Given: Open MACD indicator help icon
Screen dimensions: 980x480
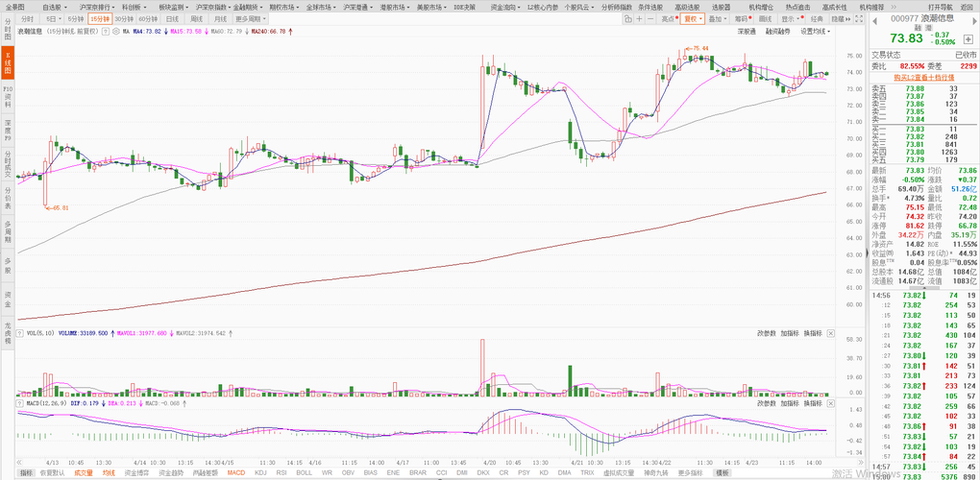Looking at the screenshot, I should [20, 404].
